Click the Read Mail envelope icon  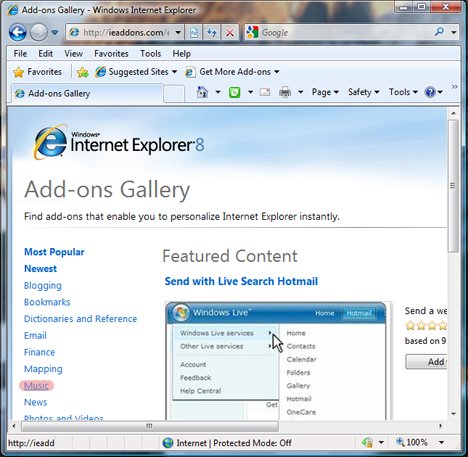click(x=265, y=92)
